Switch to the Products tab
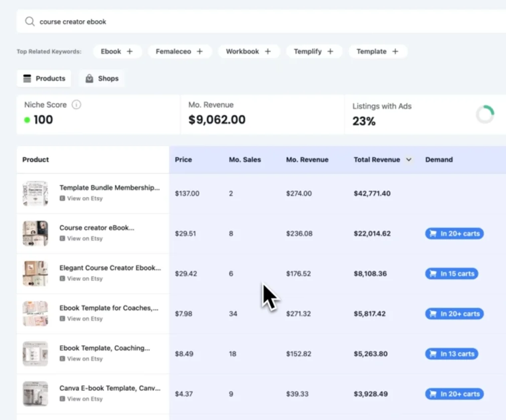The width and height of the screenshot is (506, 420). click(x=44, y=78)
